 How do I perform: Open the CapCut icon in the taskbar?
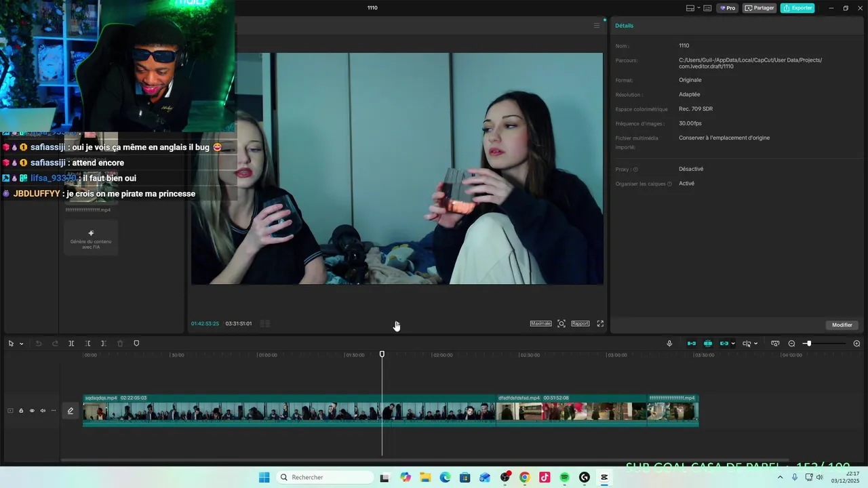604,477
